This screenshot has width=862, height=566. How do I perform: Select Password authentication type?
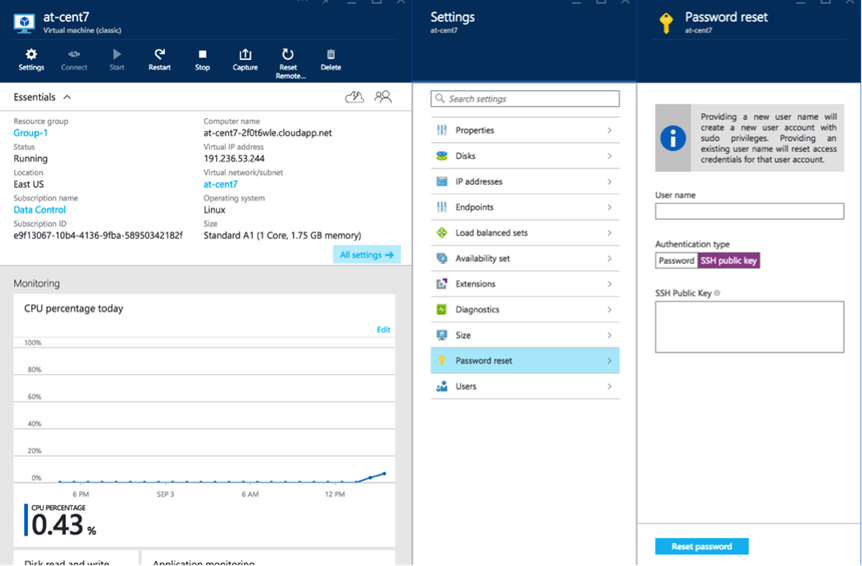click(x=676, y=260)
